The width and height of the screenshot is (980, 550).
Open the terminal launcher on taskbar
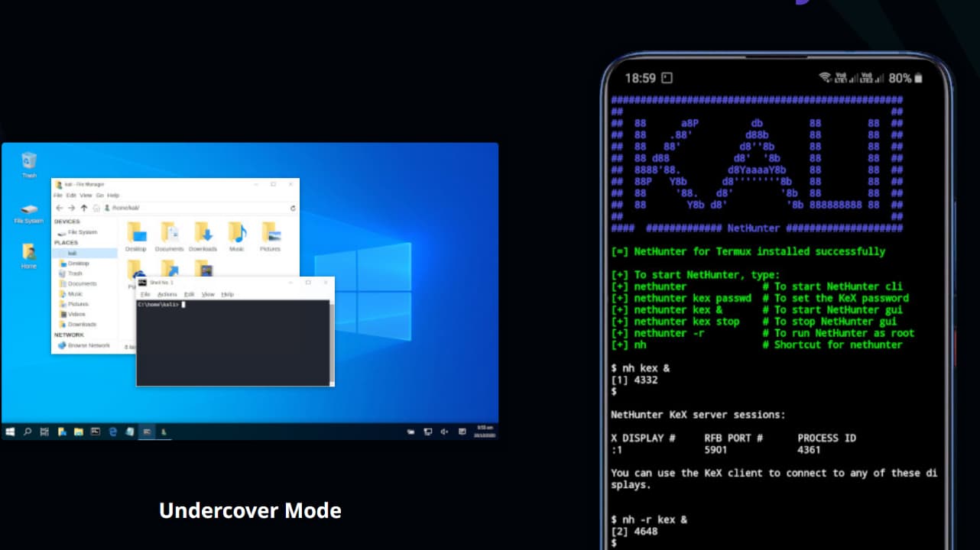point(96,432)
